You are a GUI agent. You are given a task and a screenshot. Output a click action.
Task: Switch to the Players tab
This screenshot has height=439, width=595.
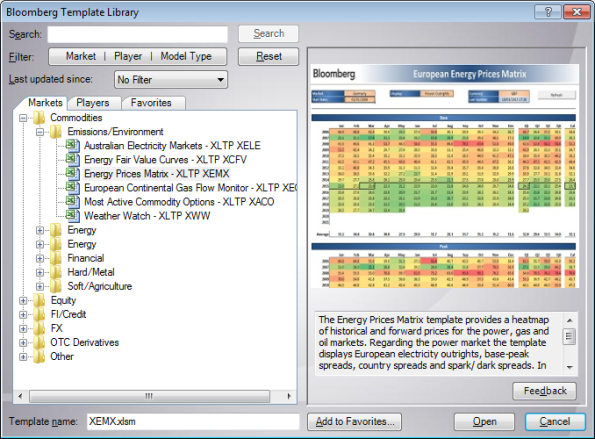pos(93,103)
